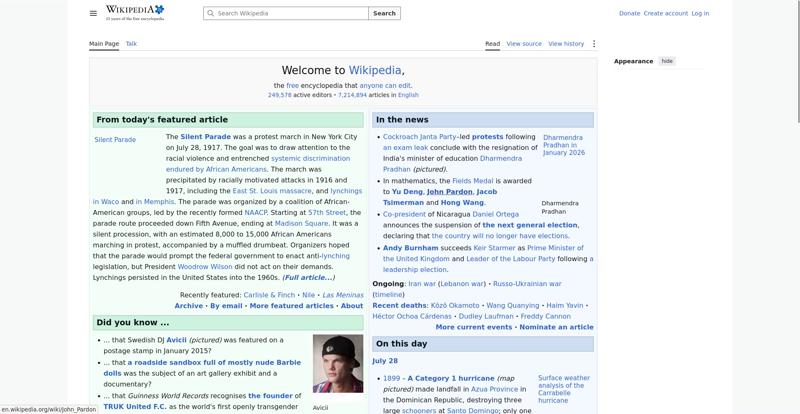
Task: Click More featured articles
Action: pyautogui.click(x=291, y=306)
